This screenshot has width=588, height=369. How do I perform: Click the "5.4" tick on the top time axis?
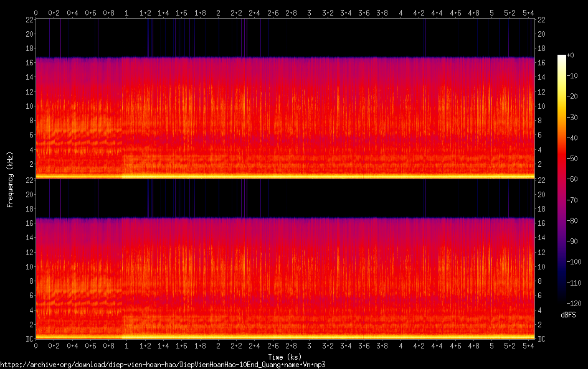coord(528,13)
